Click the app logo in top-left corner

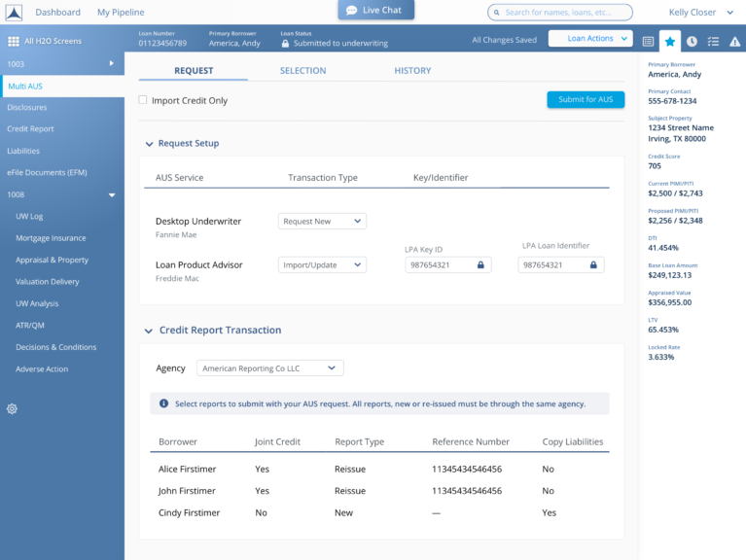(x=13, y=13)
